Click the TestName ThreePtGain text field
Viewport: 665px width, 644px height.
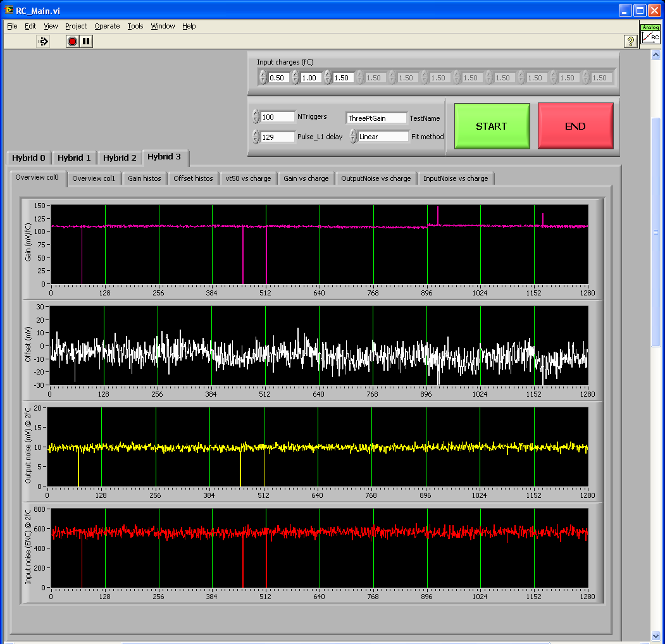pos(376,118)
